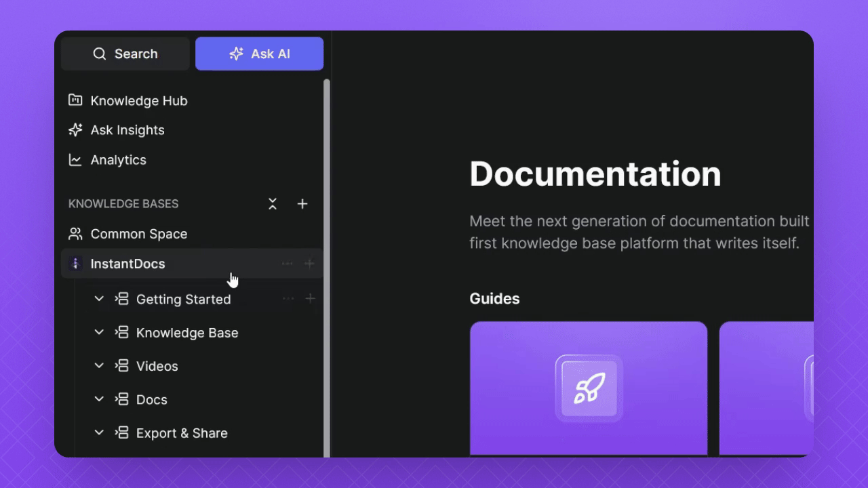Click the Ask Insights sparkle icon
This screenshot has height=488, width=868.
click(75, 129)
